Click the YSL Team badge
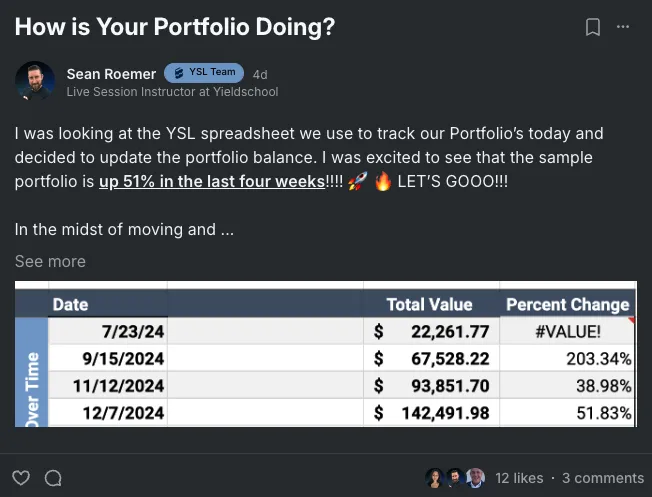Viewport: 652px width, 497px height. tap(204, 73)
